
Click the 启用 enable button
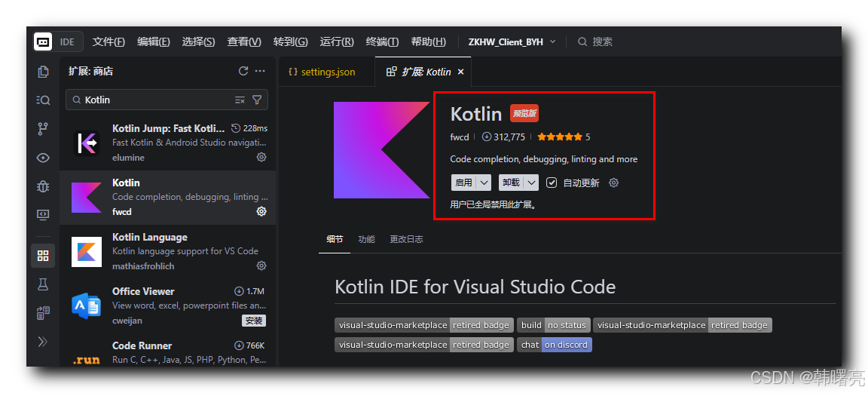click(464, 183)
